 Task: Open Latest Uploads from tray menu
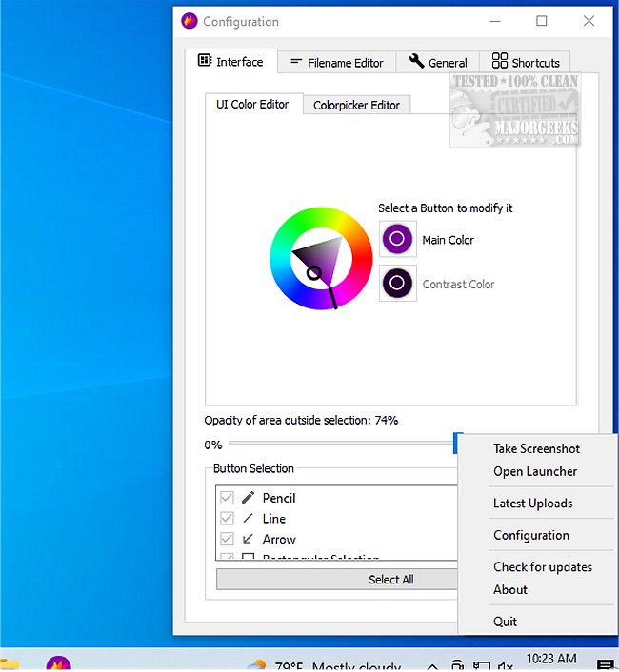tap(533, 504)
